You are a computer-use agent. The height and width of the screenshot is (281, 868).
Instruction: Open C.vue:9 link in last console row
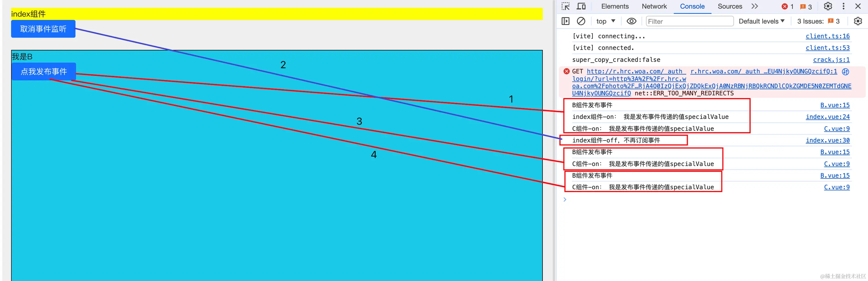[x=837, y=187]
